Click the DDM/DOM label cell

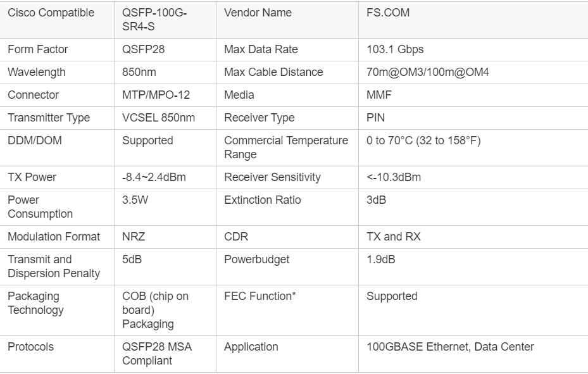(34, 140)
